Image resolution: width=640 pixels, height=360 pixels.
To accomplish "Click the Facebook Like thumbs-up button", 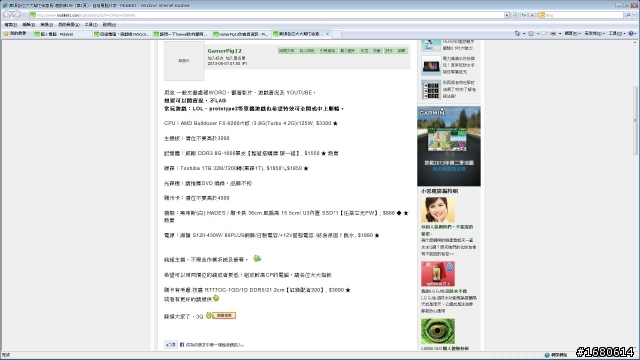I will (x=171, y=344).
